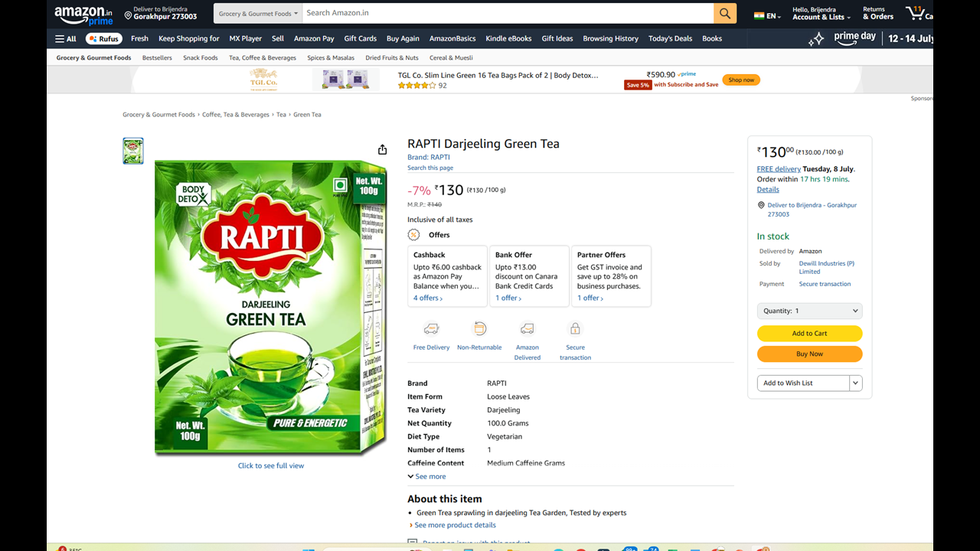This screenshot has width=980, height=551.
Task: Select Cereal & Muesli subnav tab
Action: click(x=451, y=57)
